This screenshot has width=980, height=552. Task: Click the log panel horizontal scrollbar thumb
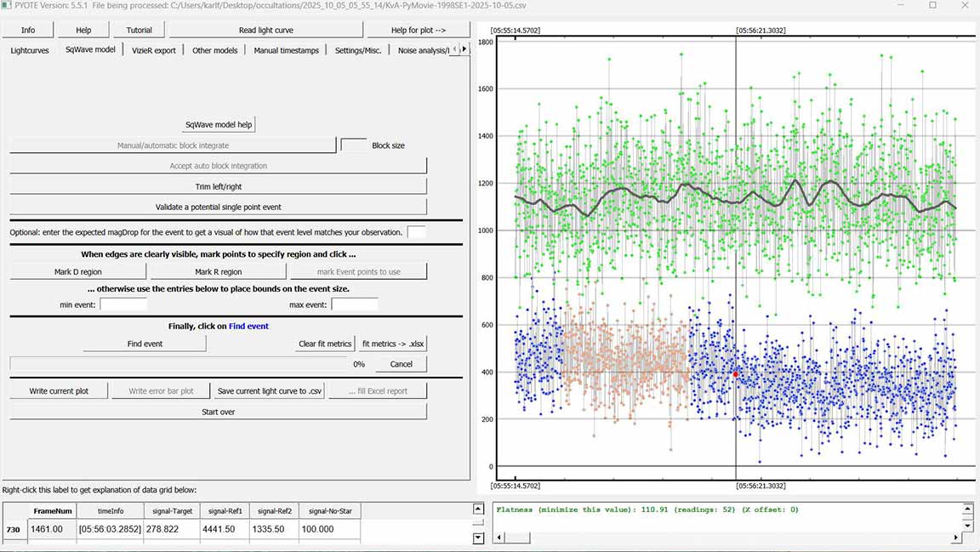[x=517, y=538]
